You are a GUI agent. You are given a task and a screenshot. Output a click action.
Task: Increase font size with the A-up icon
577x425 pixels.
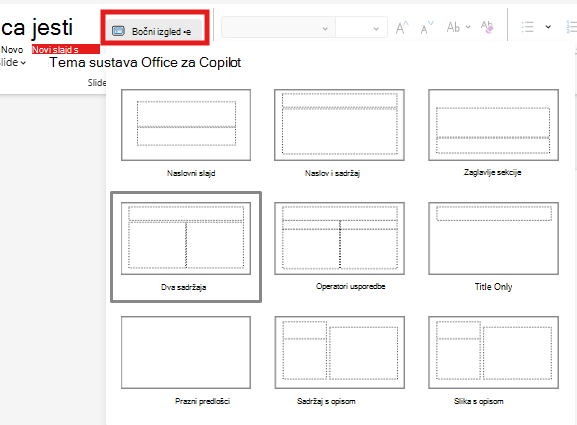click(x=402, y=28)
